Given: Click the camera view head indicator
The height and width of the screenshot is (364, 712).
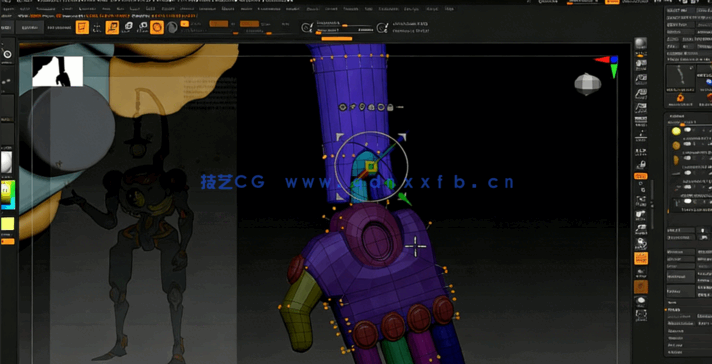Looking at the screenshot, I should coord(588,84).
